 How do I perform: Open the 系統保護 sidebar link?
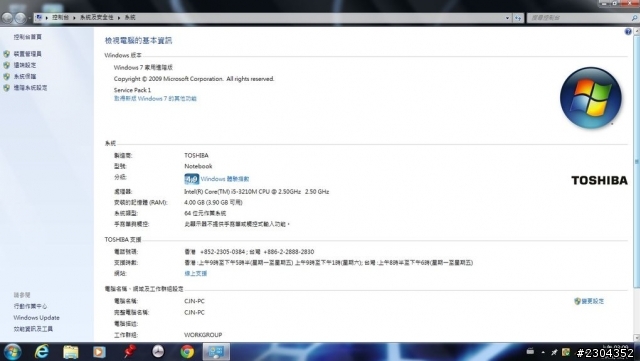coord(25,76)
